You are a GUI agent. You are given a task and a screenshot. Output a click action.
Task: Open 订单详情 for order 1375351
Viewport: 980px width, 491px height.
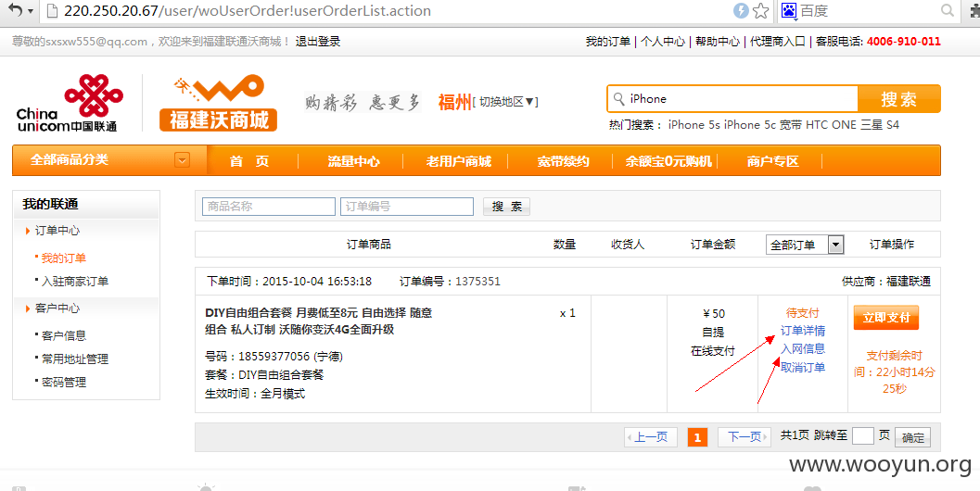pos(803,331)
